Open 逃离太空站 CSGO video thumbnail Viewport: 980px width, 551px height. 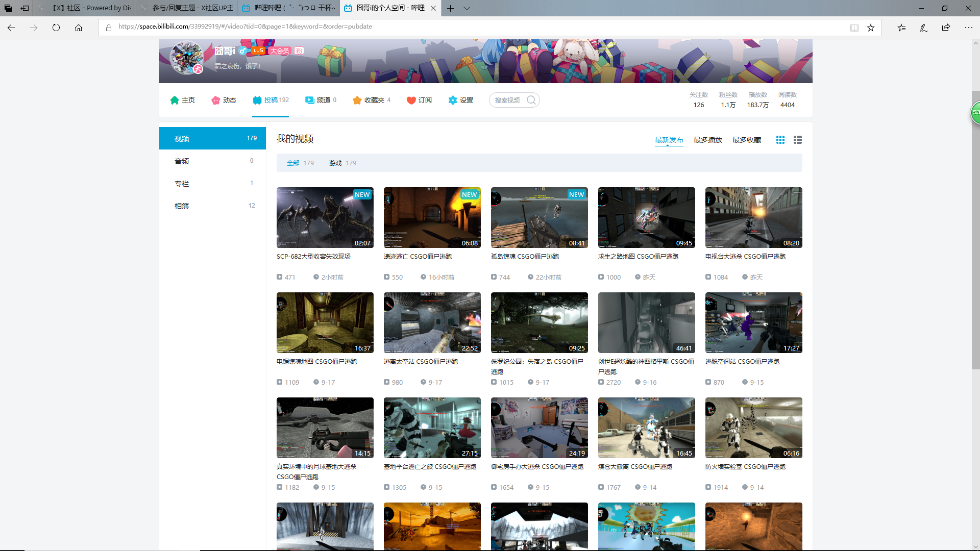pyautogui.click(x=432, y=322)
